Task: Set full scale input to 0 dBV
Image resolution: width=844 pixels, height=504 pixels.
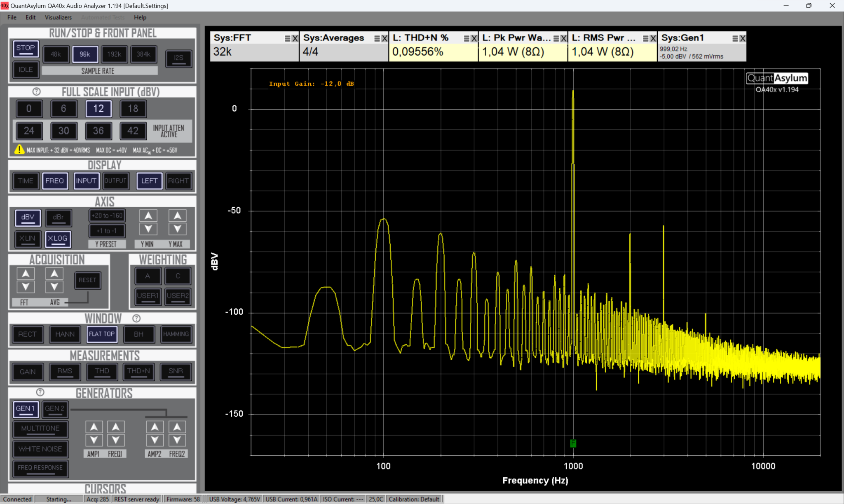Action: coord(29,108)
